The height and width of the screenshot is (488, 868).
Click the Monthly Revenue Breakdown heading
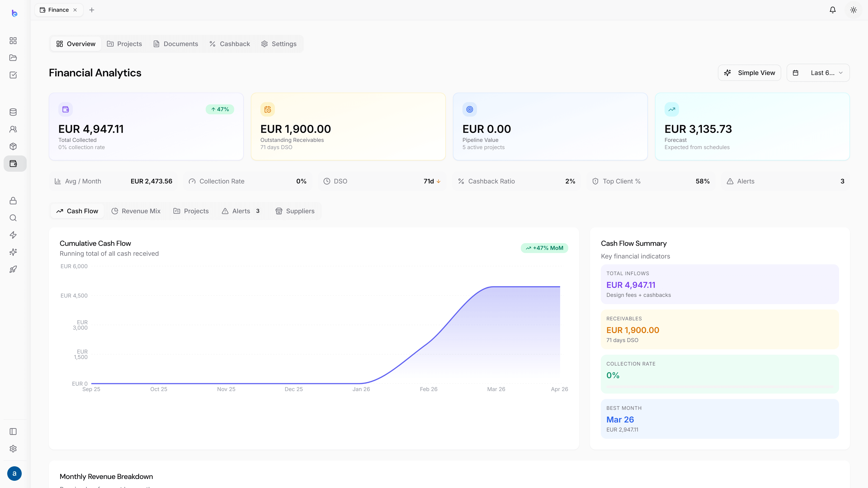point(106,476)
